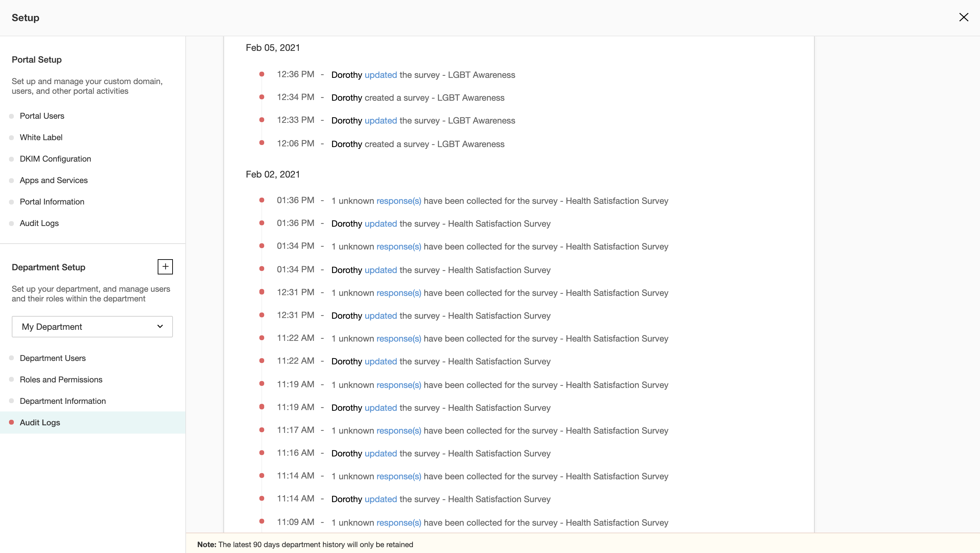Select White Label menu item
Screen dimensions: 980x553
41,137
